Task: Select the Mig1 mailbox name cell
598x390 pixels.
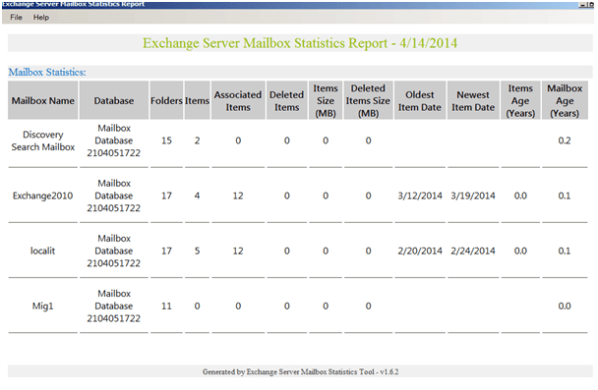Action: coord(43,306)
